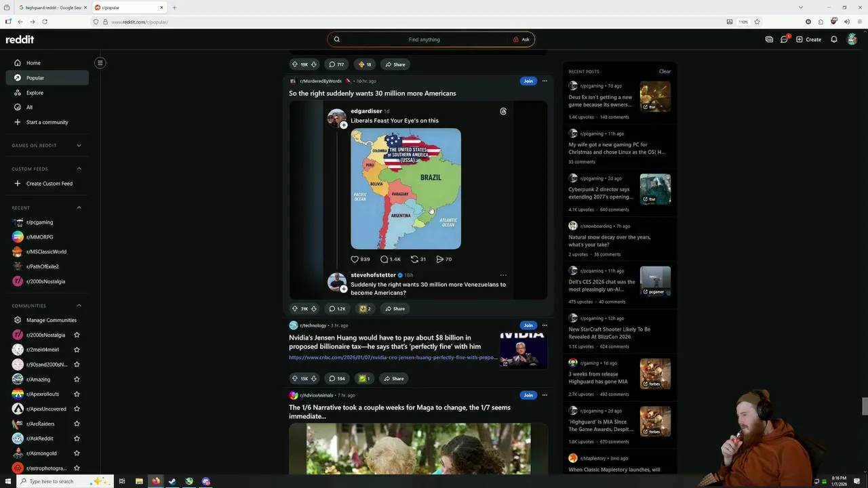The image size is (868, 488).
Task: Downvote the MurderedByWords post
Action: pyautogui.click(x=313, y=308)
